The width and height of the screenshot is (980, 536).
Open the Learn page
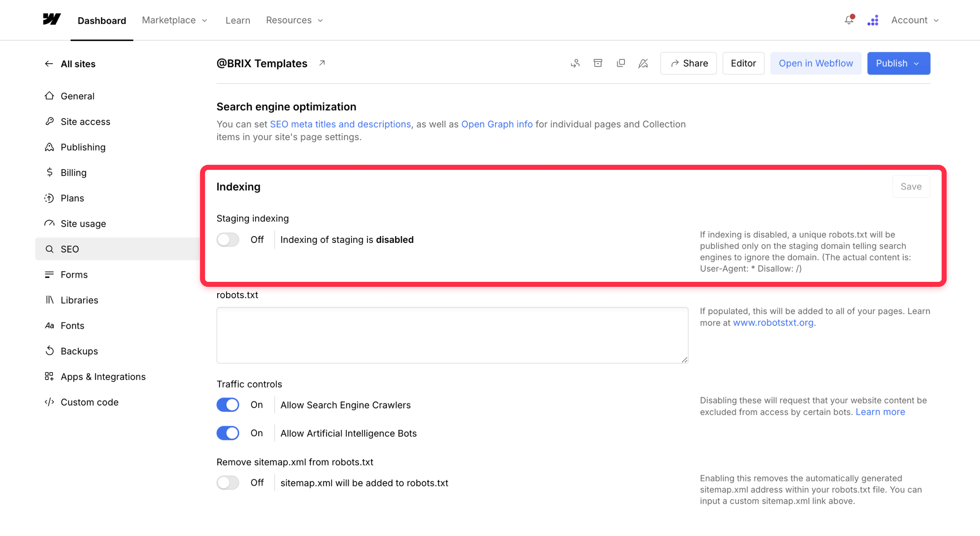point(238,20)
